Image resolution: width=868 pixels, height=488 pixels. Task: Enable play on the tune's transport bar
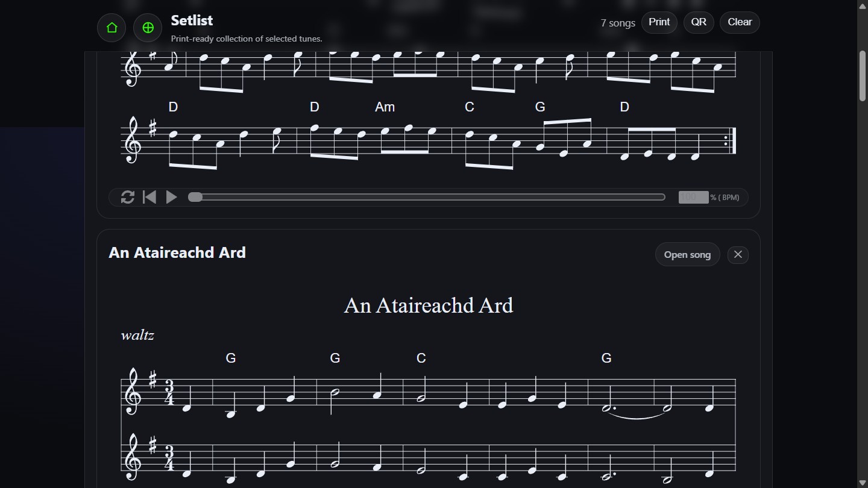point(171,197)
